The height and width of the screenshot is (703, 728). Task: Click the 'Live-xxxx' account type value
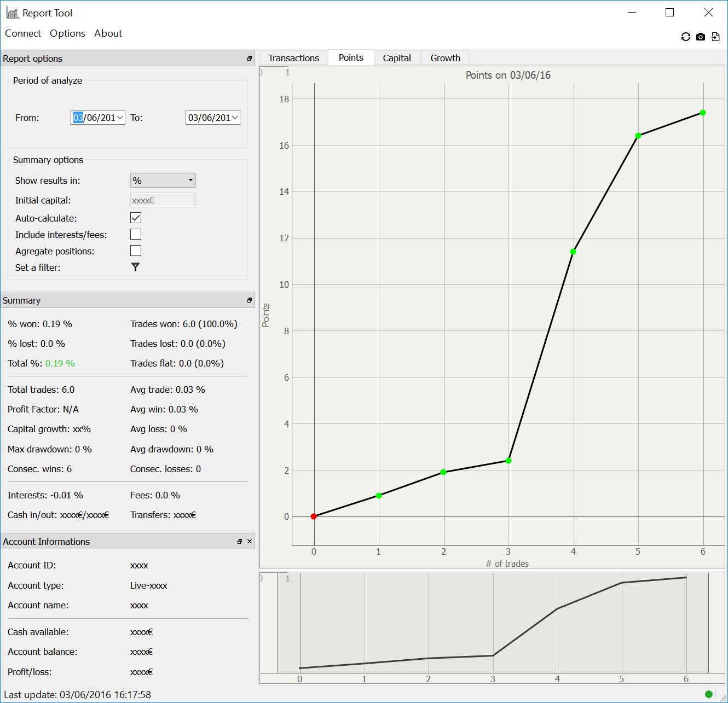tap(149, 585)
